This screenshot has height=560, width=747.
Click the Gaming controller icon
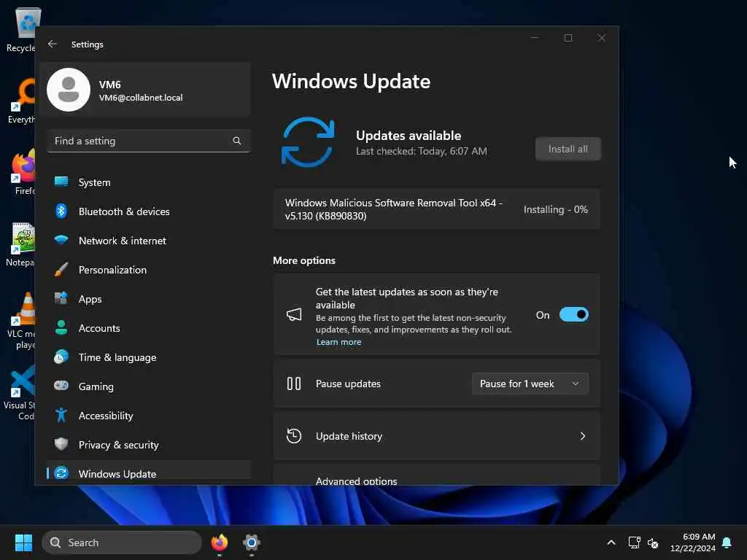(x=61, y=385)
